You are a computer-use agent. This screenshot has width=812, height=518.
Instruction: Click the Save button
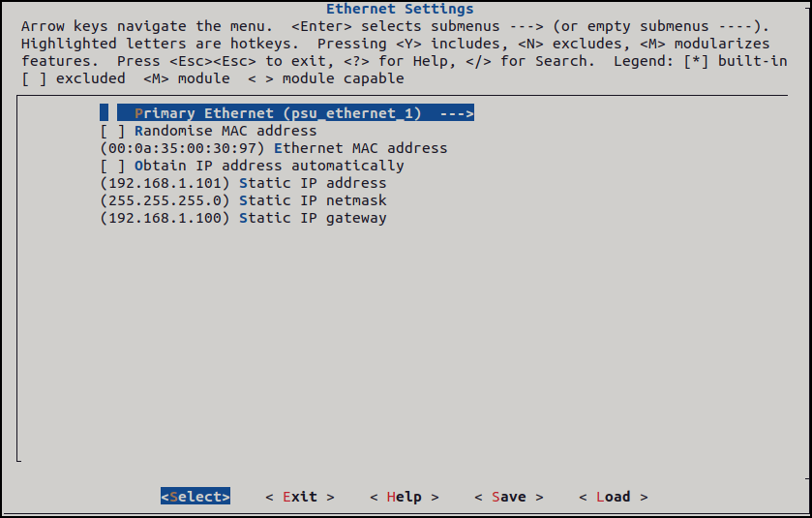coord(509,497)
